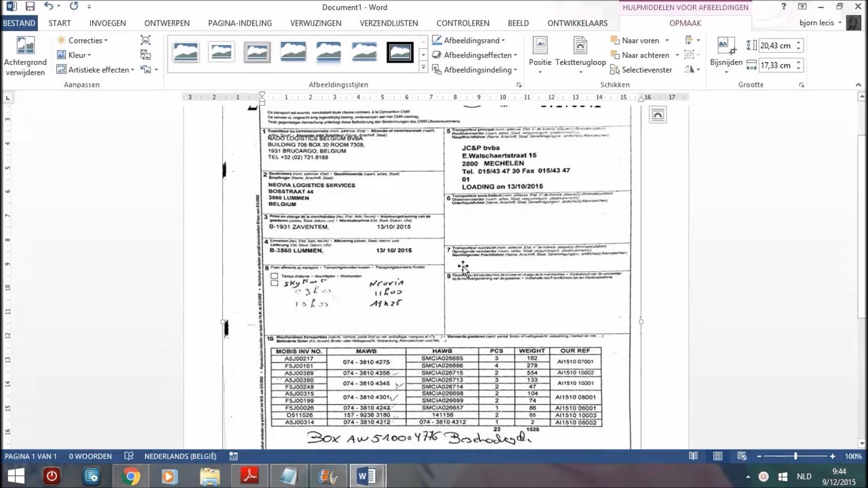Switch to read mode view
This screenshot has height=488, width=868.
(x=693, y=457)
